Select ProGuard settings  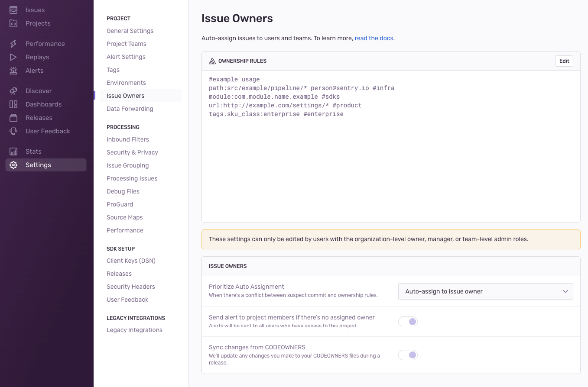pyautogui.click(x=120, y=204)
